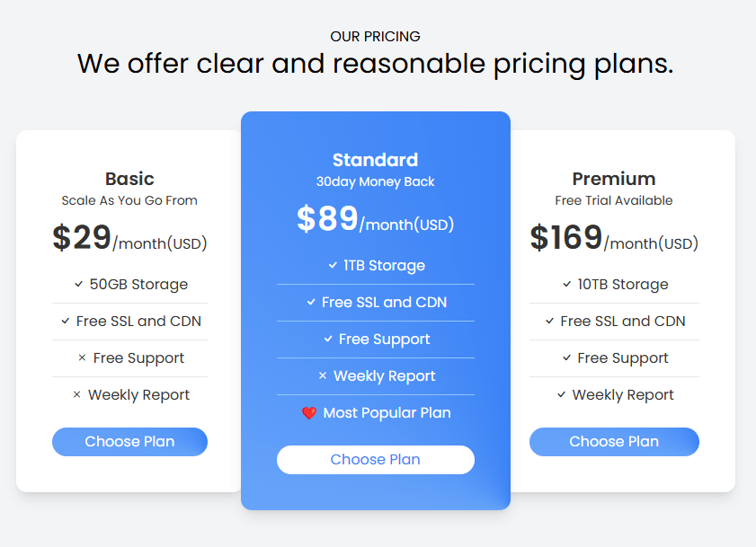Click checkmark beside Premium Free SSL and CDN
The width and height of the screenshot is (756, 547).
click(x=549, y=321)
